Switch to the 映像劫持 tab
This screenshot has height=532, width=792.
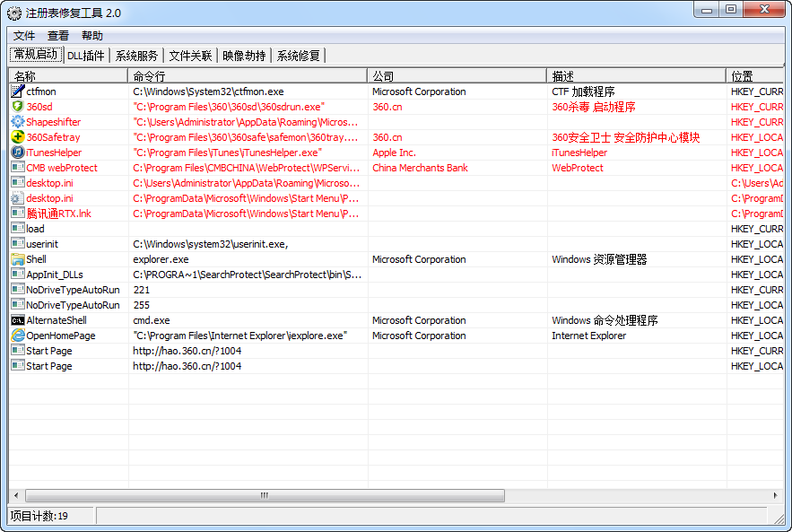pos(244,56)
